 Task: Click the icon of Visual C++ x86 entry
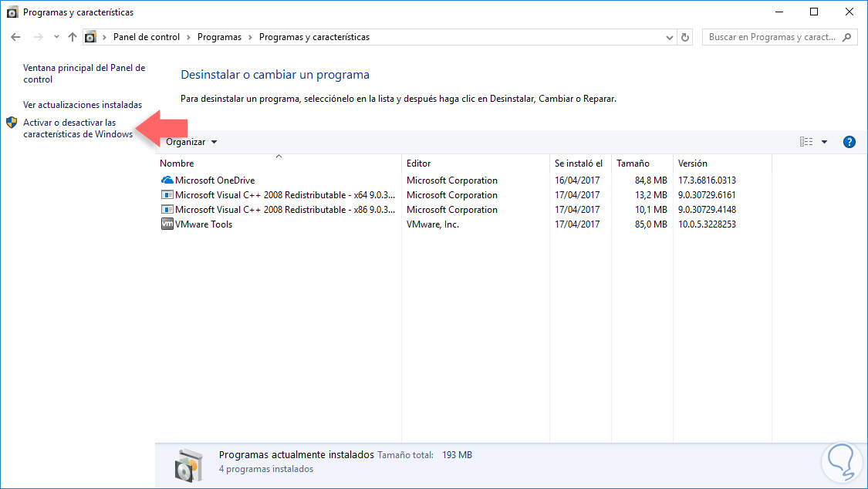coord(167,210)
